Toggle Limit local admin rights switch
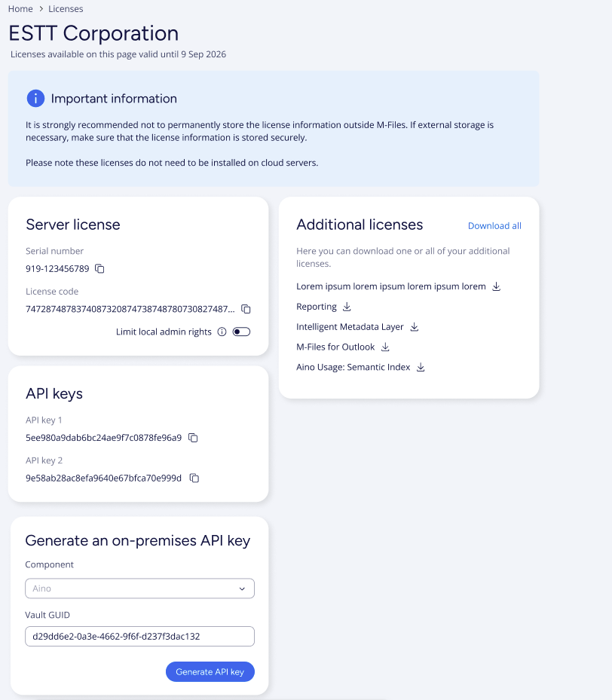Image resolution: width=612 pixels, height=700 pixels. click(x=241, y=332)
